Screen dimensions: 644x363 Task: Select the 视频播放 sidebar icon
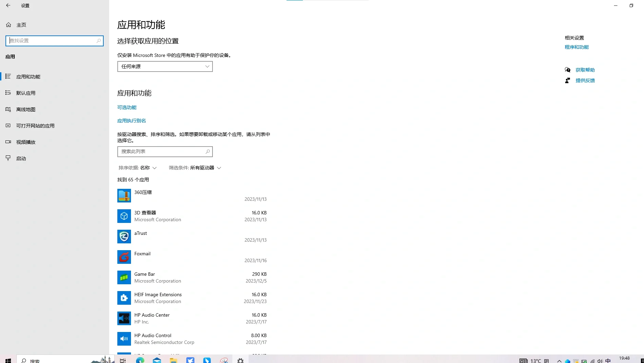[x=8, y=142]
